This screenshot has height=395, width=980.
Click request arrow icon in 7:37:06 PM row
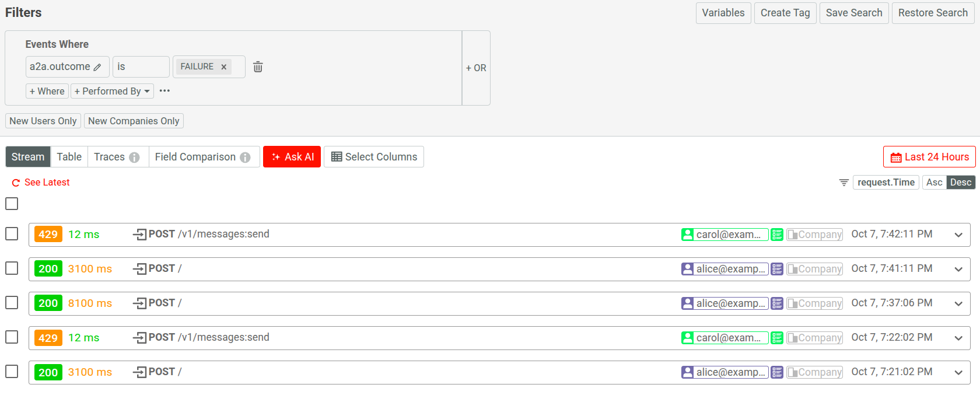pyautogui.click(x=139, y=303)
